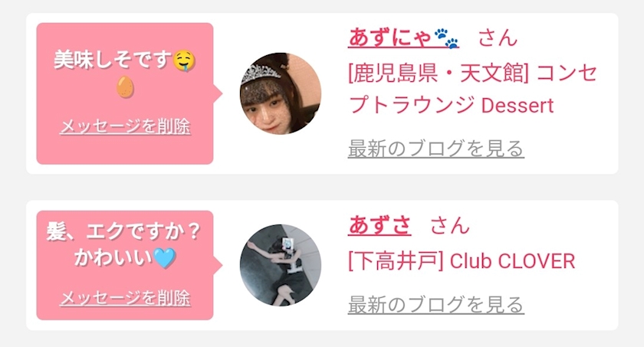This screenshot has height=347, width=644.
Task: Click the pointer arrow of the かわいい bubble
Action: tap(218, 265)
